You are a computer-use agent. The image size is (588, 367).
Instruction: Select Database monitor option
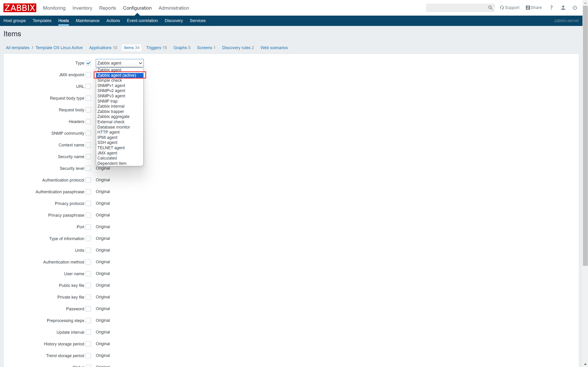[x=120, y=127]
